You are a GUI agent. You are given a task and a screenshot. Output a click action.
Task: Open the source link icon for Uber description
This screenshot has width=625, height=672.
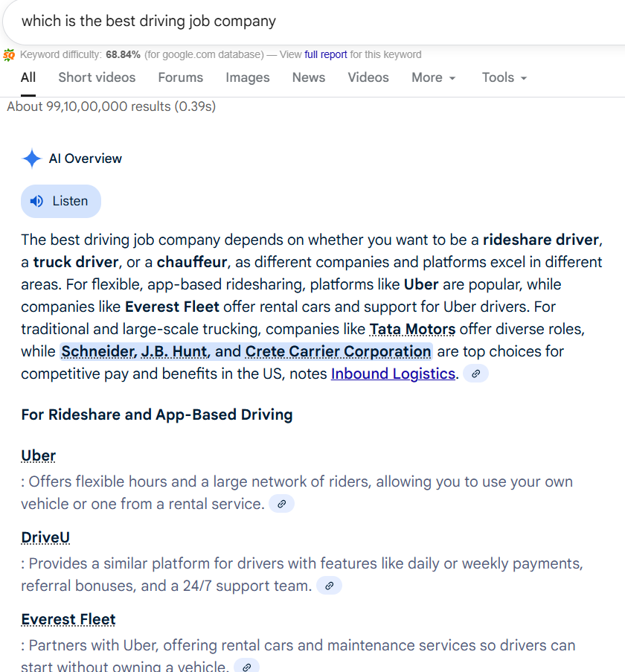[281, 504]
